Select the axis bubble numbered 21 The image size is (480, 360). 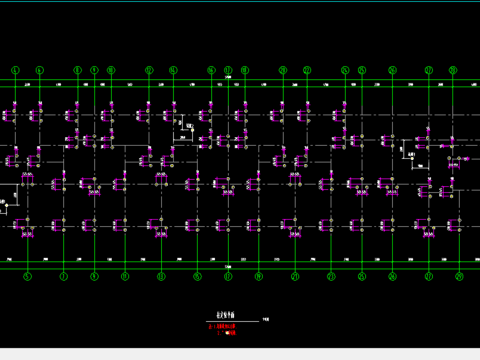pos(295,276)
